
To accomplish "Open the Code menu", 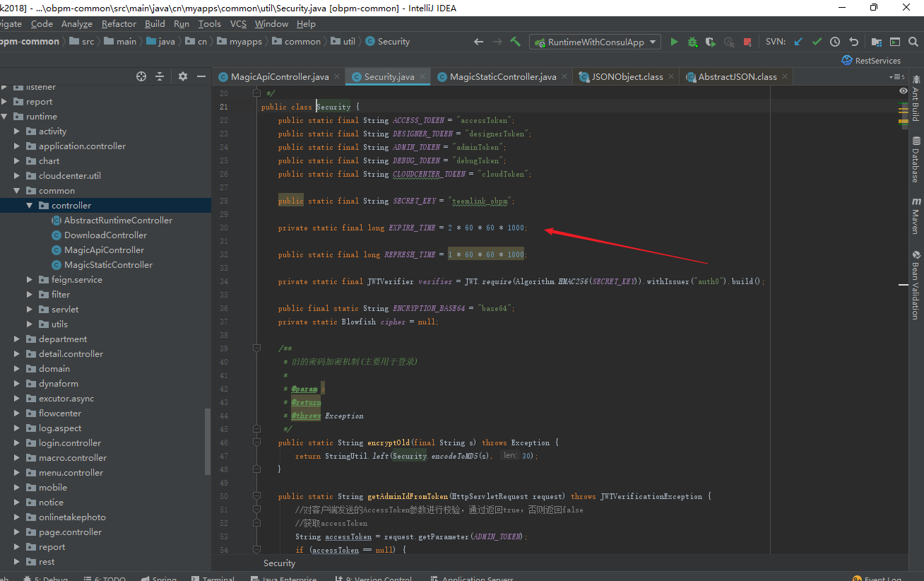I will tap(42, 24).
